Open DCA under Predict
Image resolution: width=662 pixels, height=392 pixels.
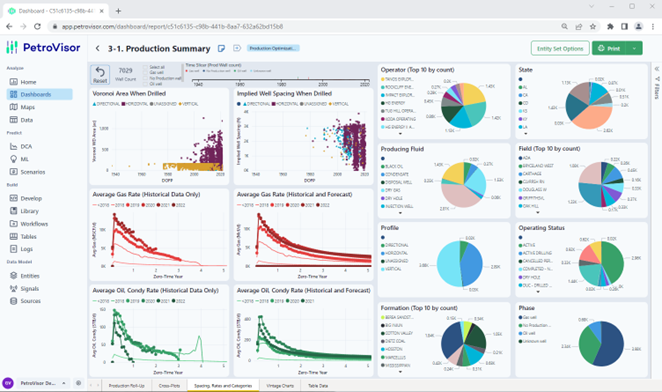coord(26,147)
